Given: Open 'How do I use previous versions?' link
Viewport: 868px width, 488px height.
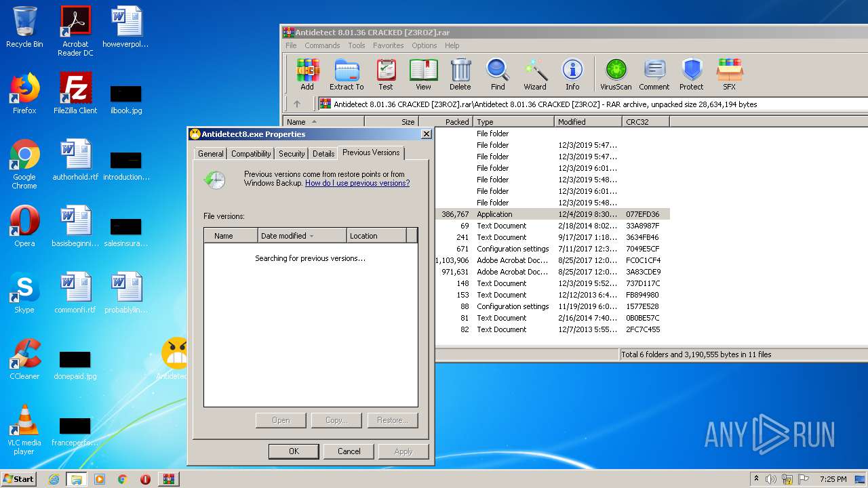Looking at the screenshot, I should [x=357, y=183].
